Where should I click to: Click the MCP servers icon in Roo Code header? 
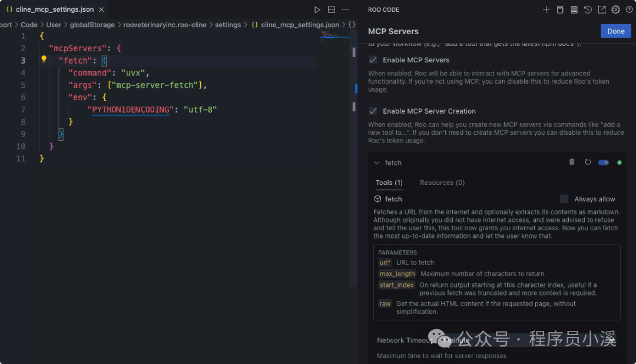(574, 9)
